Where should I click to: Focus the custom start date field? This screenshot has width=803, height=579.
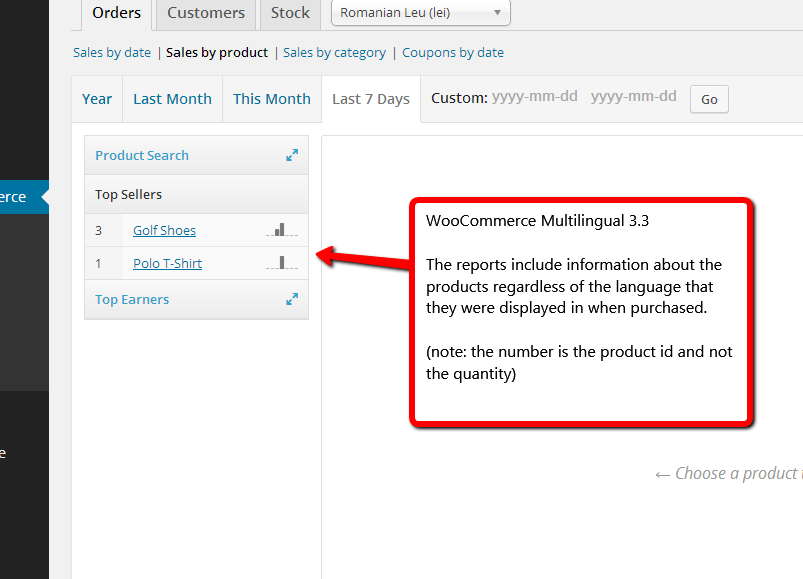[x=535, y=97]
